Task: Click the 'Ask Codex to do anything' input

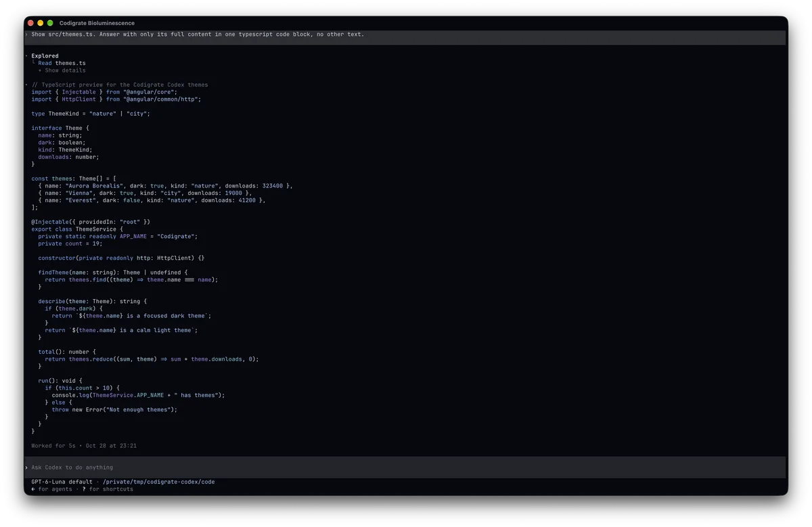Action: coord(406,467)
